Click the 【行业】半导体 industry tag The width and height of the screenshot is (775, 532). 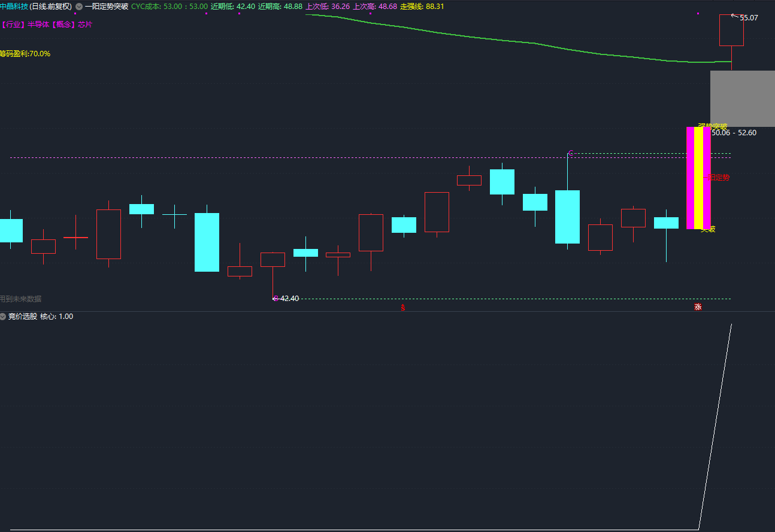[x=25, y=25]
